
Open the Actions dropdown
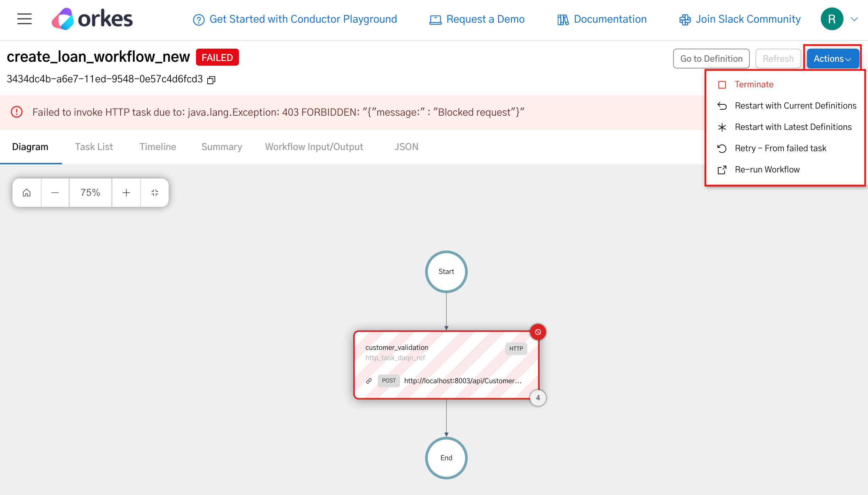[x=832, y=58]
